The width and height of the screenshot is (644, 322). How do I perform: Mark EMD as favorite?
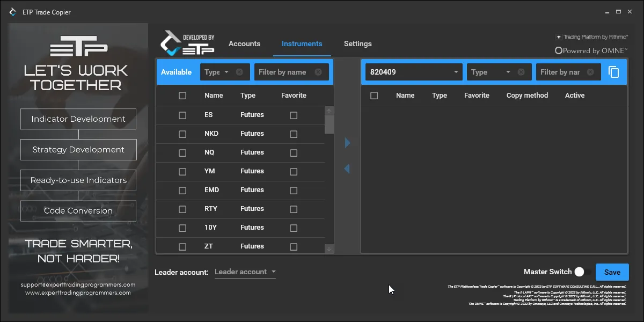tap(294, 190)
